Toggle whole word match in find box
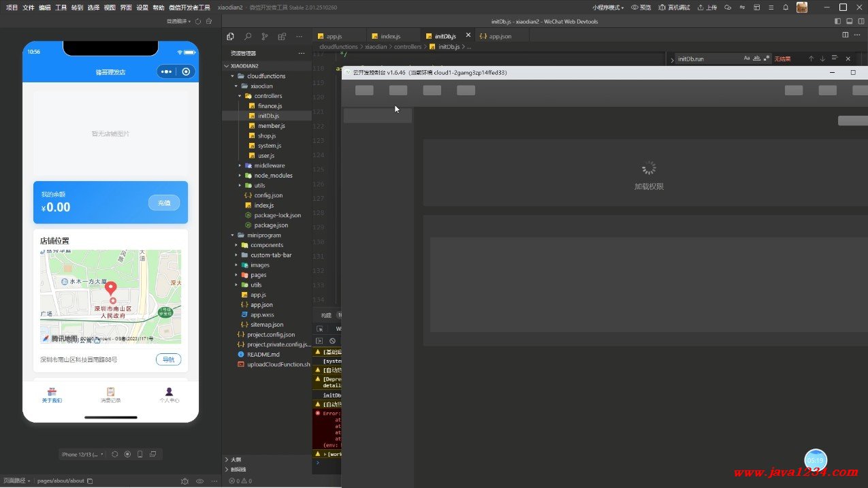Screen dimensions: 868x488 coord(757,59)
